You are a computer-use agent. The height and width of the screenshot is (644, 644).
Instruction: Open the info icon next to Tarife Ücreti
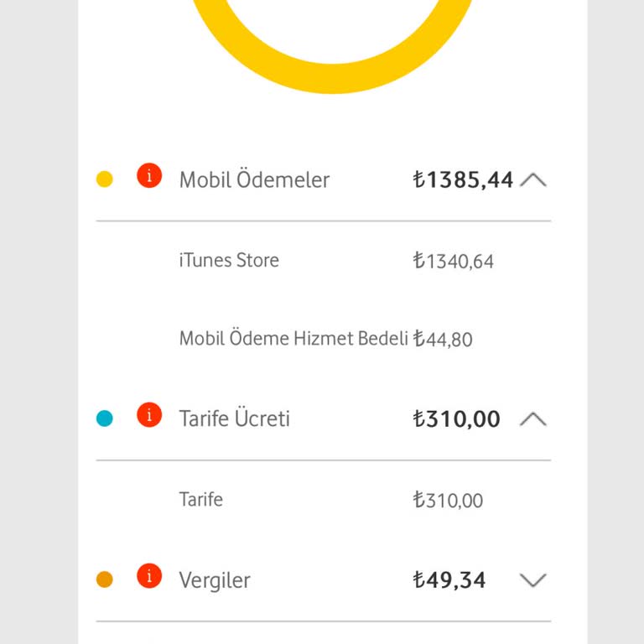click(x=149, y=415)
